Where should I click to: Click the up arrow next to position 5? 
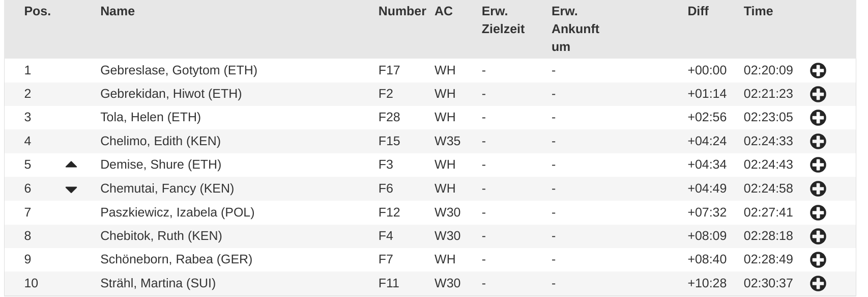tap(71, 165)
